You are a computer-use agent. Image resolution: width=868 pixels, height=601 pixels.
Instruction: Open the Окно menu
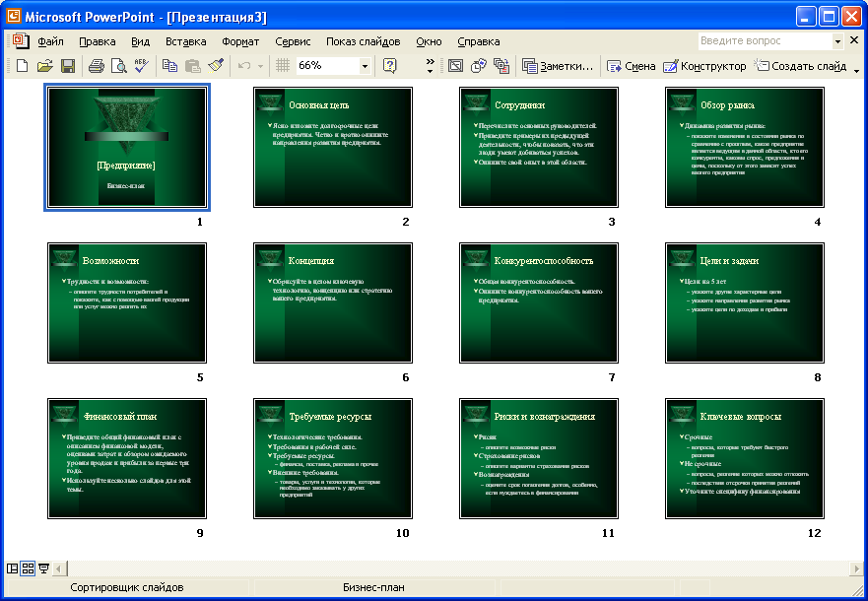pos(429,41)
